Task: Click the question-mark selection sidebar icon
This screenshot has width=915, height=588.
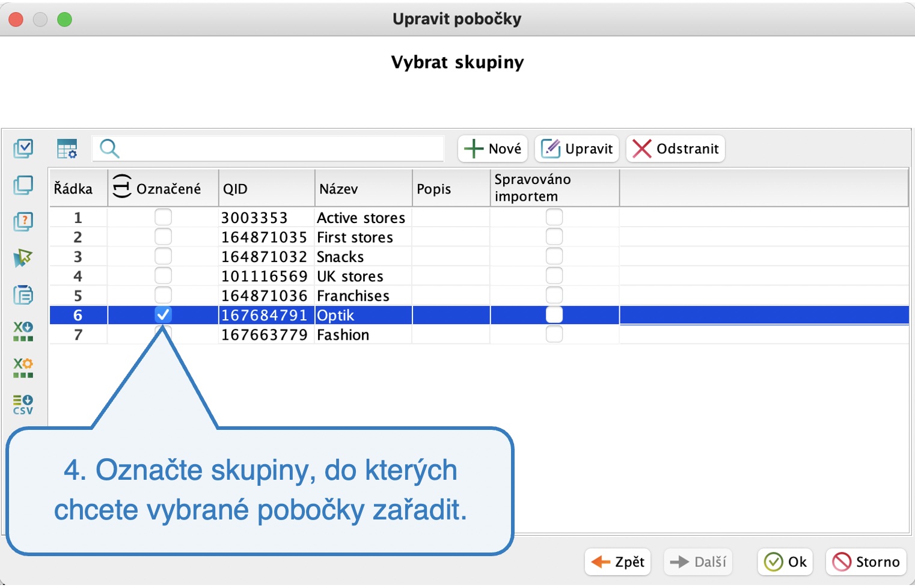Action: 23,222
